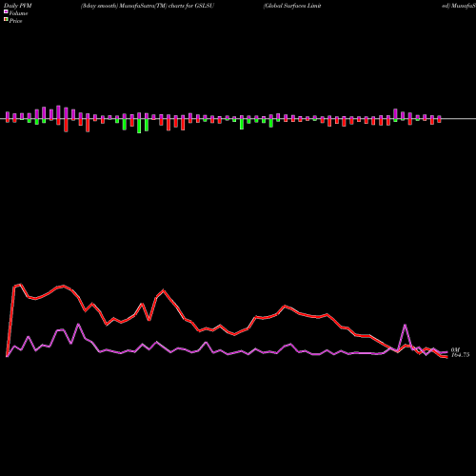The width and height of the screenshot is (476, 476).
Task: Click the '164.75' price value label
Action: tap(460, 355)
